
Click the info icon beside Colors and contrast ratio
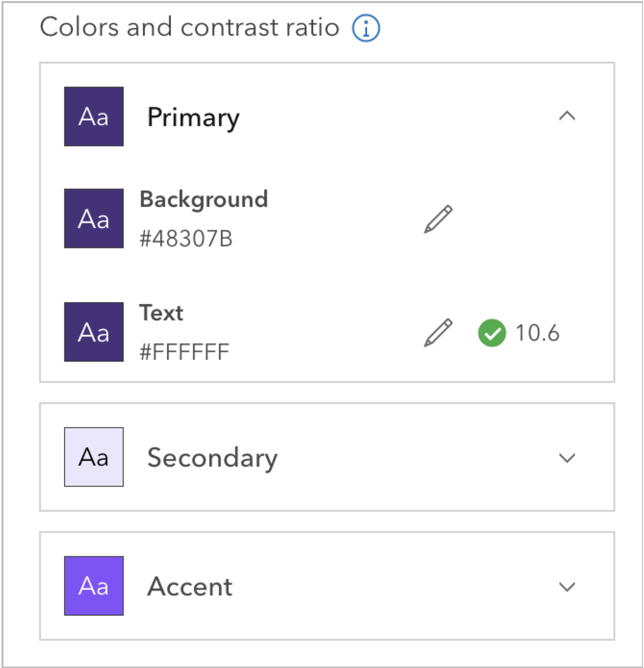point(366,28)
